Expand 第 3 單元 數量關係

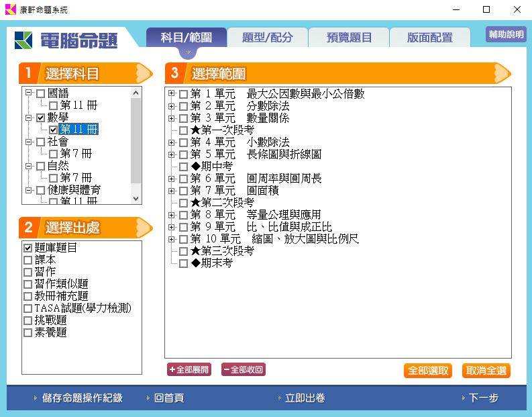[171, 118]
